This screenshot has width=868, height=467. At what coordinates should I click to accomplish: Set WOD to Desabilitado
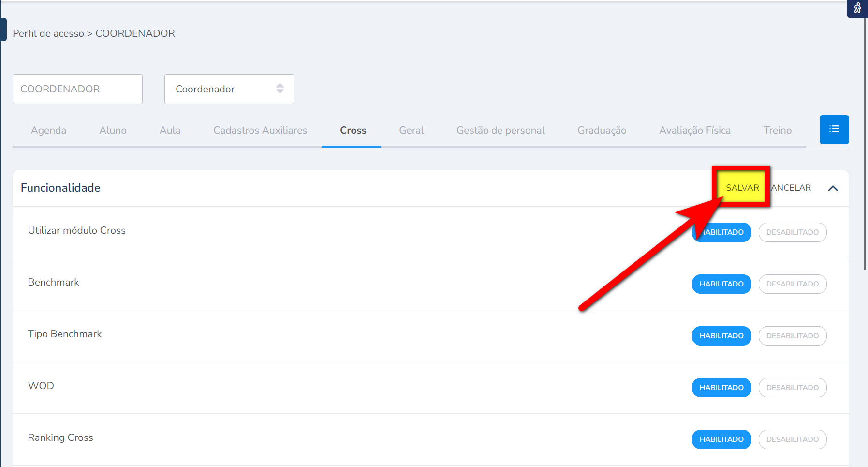pyautogui.click(x=792, y=388)
